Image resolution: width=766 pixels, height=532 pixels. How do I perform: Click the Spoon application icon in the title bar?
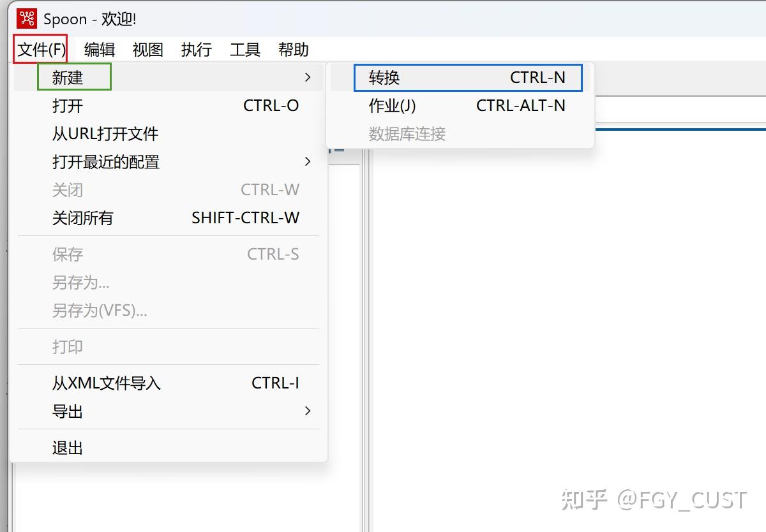[x=26, y=18]
